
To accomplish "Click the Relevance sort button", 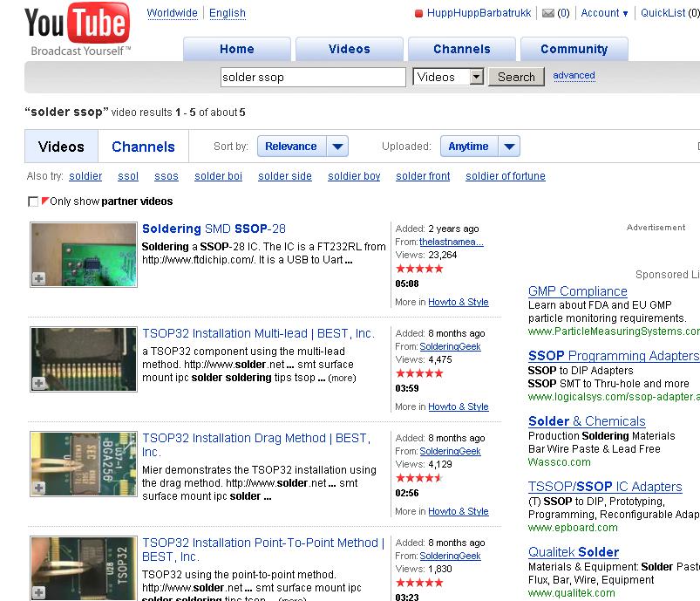I will (291, 147).
